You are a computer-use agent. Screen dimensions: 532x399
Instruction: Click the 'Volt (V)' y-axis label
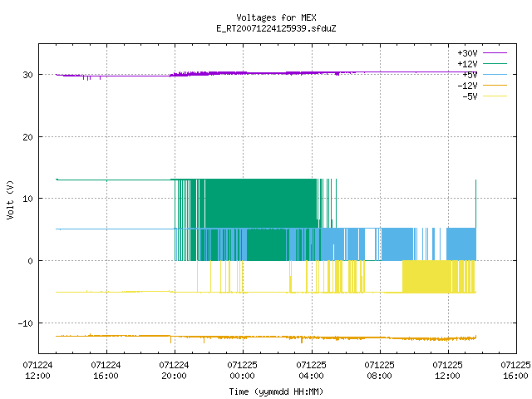point(10,199)
